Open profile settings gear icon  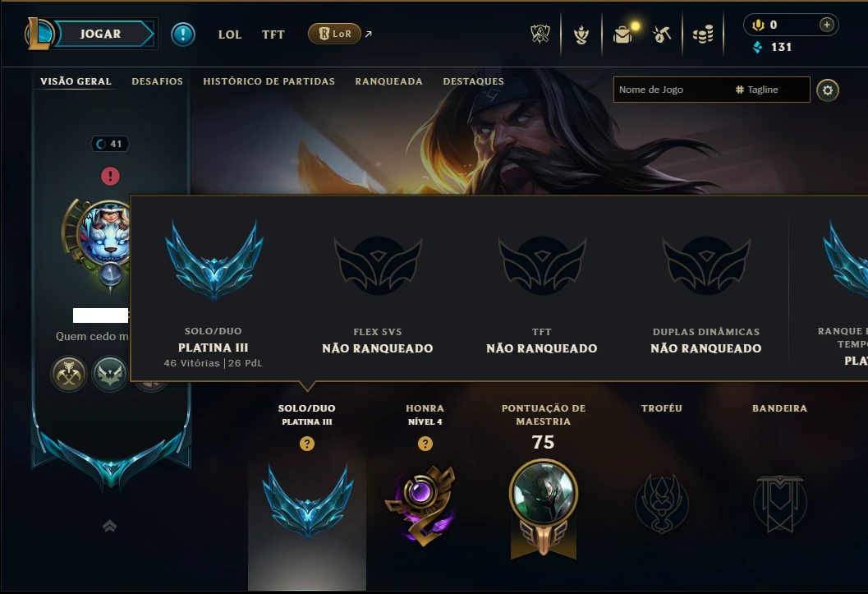[x=828, y=90]
